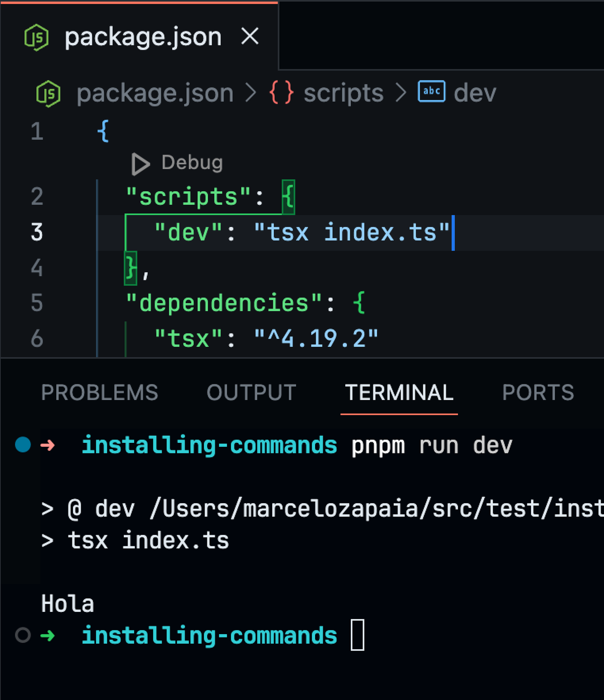604x700 pixels.
Task: Click the "tsx" dependency key
Action: pos(188,339)
